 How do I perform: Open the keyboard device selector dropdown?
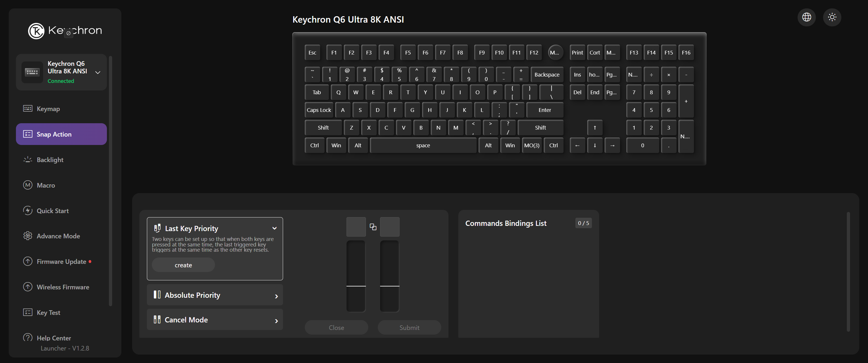coord(98,72)
